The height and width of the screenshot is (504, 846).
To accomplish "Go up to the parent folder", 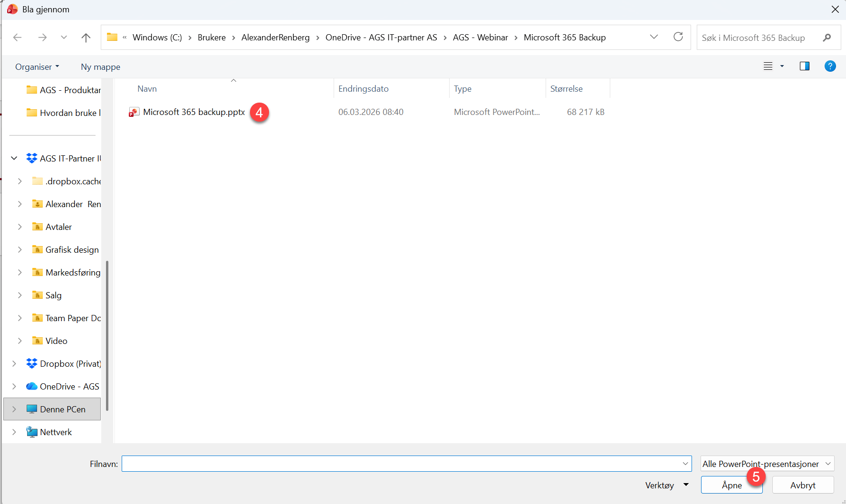I will (x=86, y=37).
